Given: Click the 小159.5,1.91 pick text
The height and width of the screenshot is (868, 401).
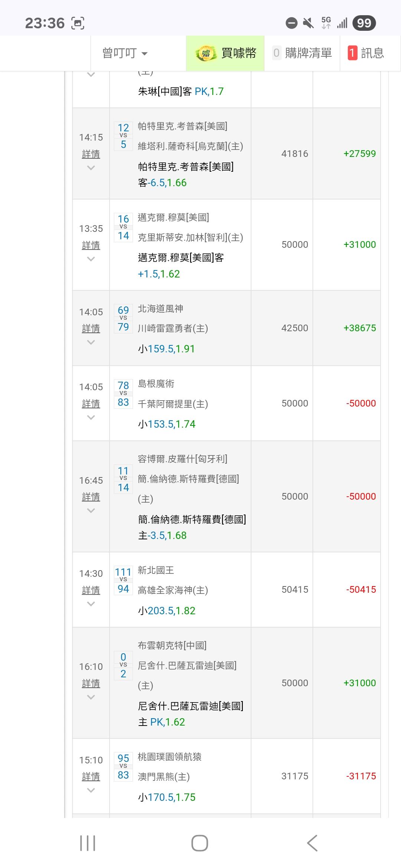Looking at the screenshot, I should click(x=166, y=349).
